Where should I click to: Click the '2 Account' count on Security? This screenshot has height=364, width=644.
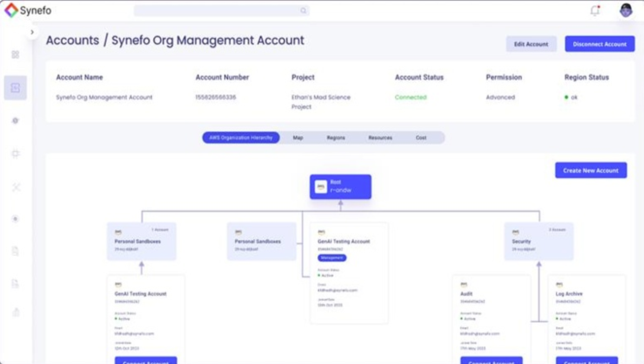[557, 229]
